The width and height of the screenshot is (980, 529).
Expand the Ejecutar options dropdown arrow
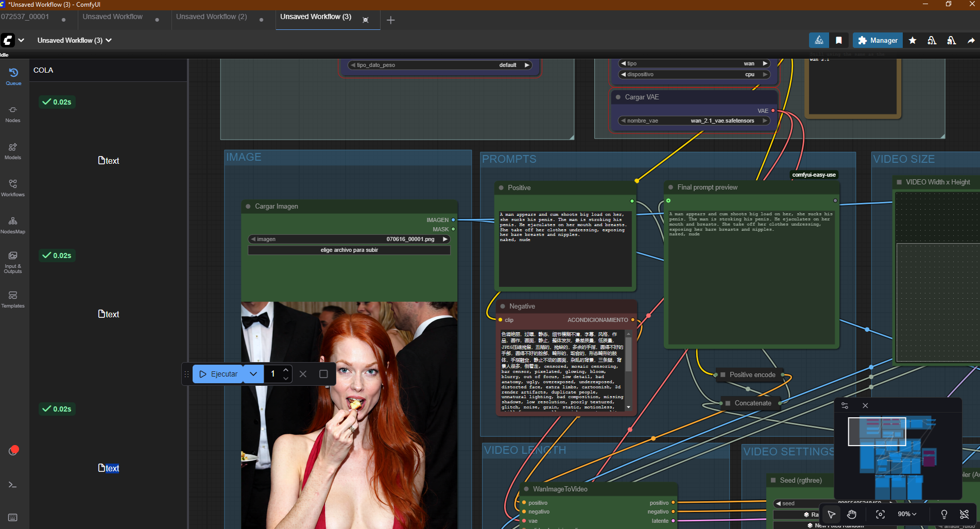point(253,374)
